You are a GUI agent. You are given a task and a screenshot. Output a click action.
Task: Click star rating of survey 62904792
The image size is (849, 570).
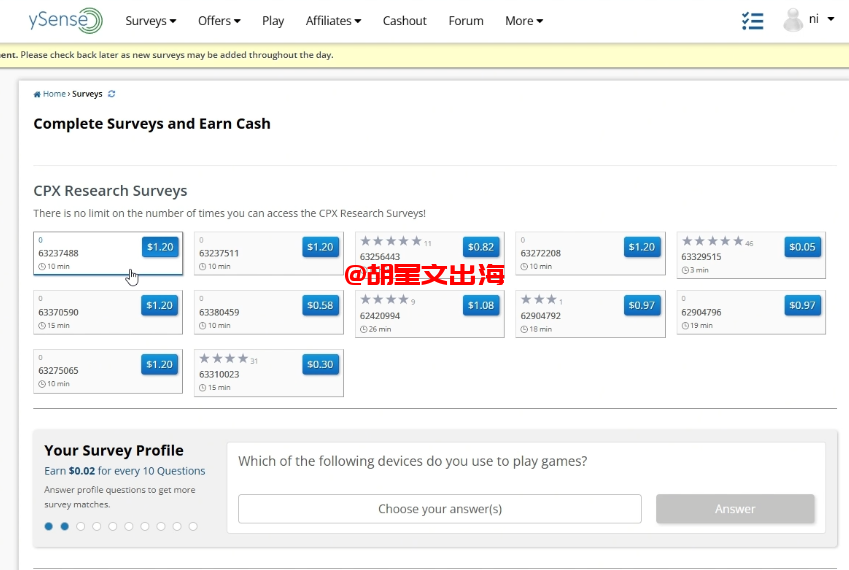(539, 299)
